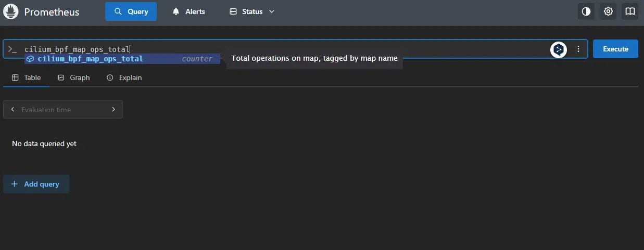Image resolution: width=644 pixels, height=250 pixels.
Task: Click the Execute button
Action: coord(615,49)
